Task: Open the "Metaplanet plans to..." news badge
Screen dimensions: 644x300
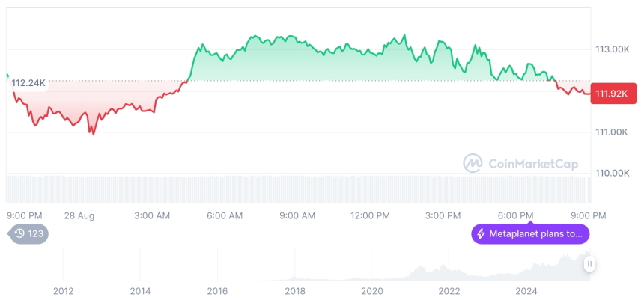Action: [x=530, y=234]
